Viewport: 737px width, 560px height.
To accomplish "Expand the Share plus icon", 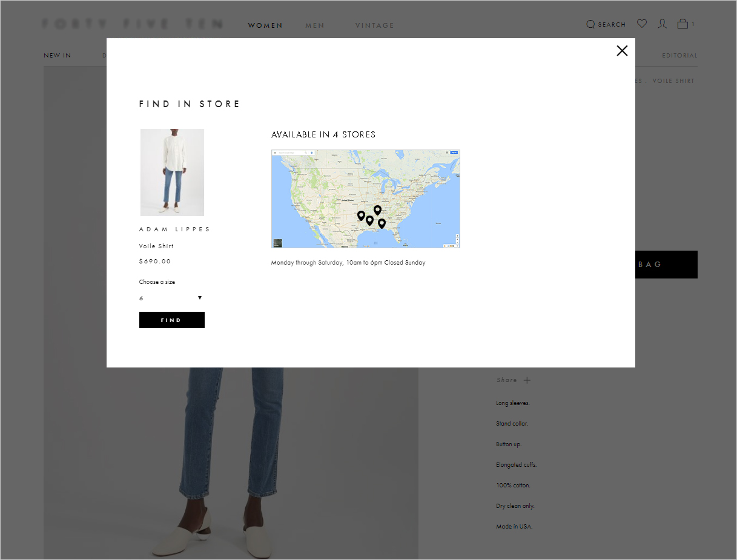I will click(x=527, y=380).
